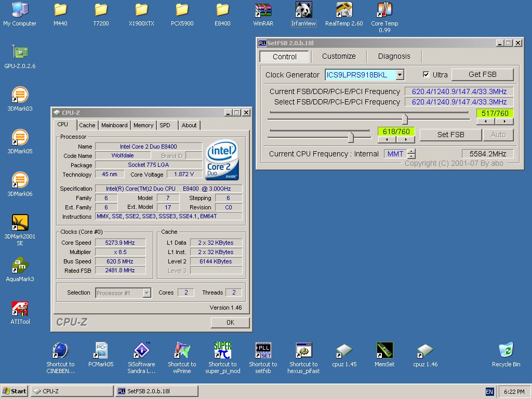Decrease the CPU frequency mode spinner
Image resolution: width=532 pixels, height=399 pixels.
411,156
